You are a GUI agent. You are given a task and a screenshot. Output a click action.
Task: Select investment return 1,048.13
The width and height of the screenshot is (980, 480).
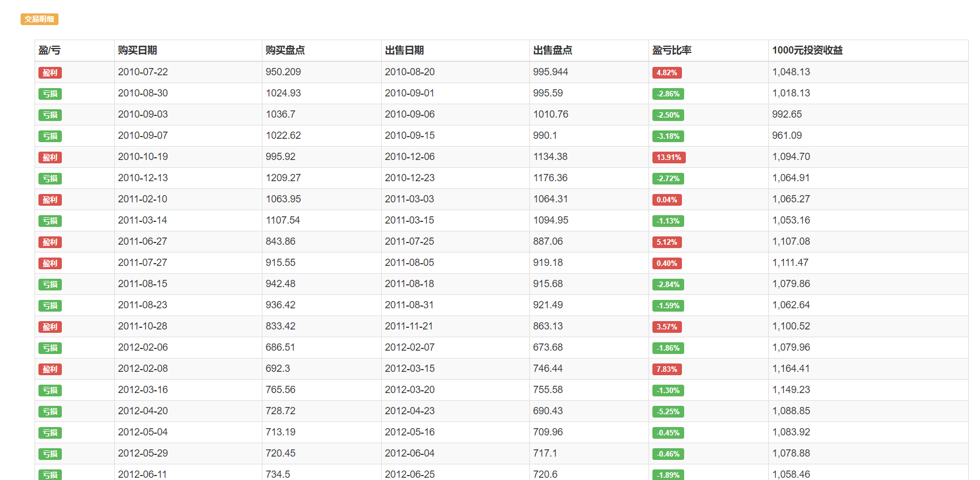791,72
